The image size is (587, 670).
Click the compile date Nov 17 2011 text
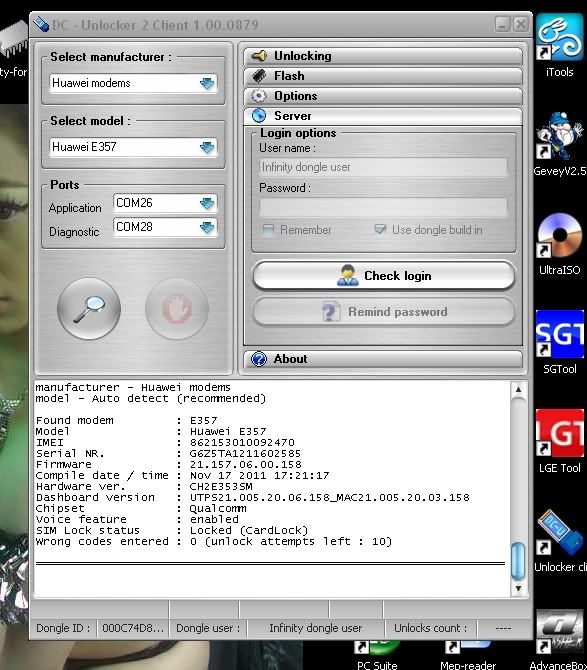point(259,476)
